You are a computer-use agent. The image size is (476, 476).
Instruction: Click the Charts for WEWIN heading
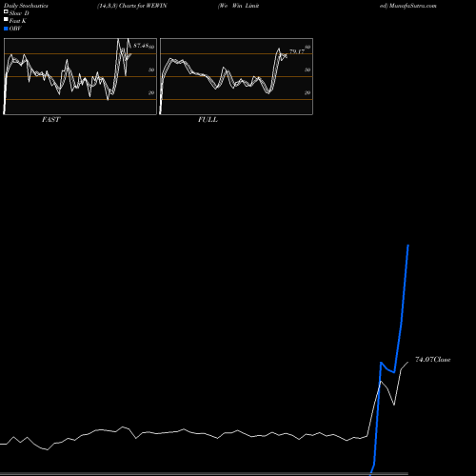(x=143, y=6)
